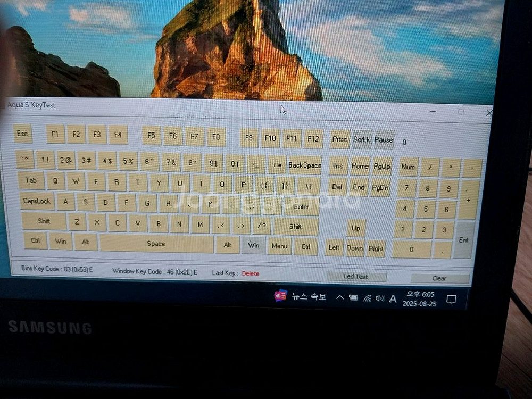
Task: Click the Space bar tile
Action: pos(156,243)
